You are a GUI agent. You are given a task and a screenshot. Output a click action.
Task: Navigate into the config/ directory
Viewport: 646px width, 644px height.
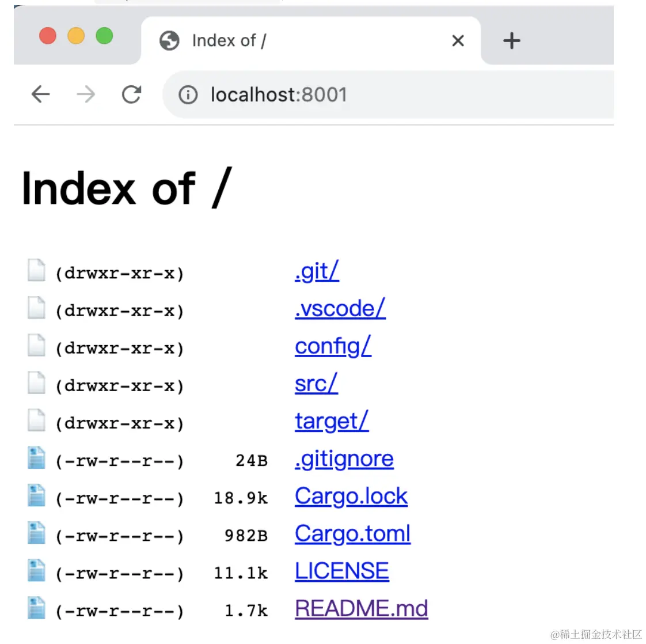tap(333, 346)
